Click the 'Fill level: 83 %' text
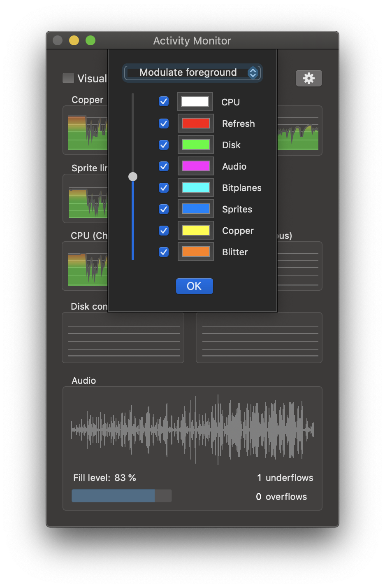This screenshot has height=588, width=385. click(x=104, y=478)
